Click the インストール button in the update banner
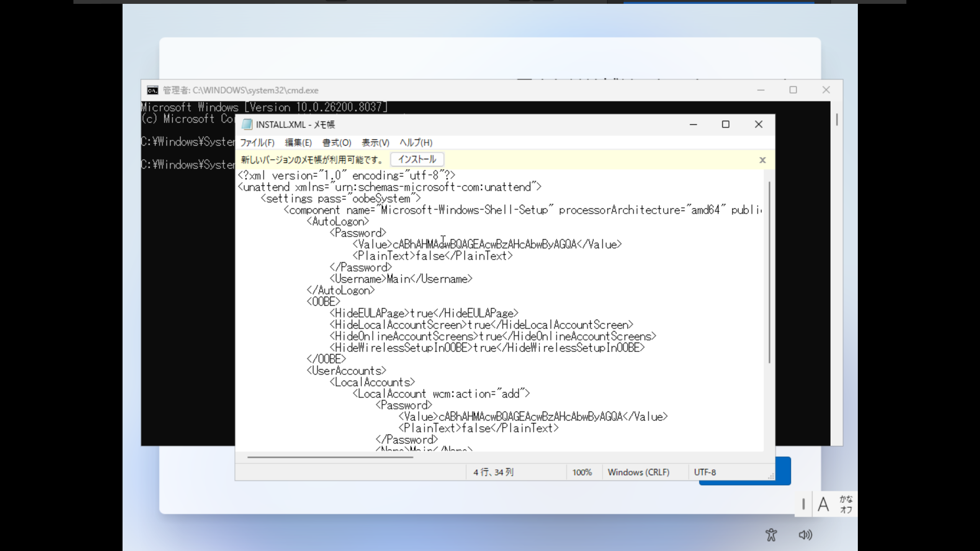The image size is (980, 551). [x=417, y=159]
